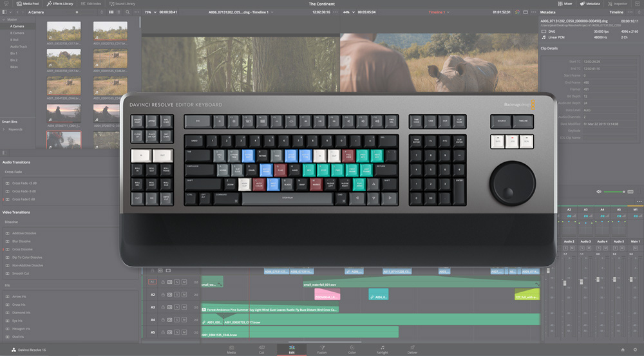
Task: Select the pink ZOOM0044 audio clip
Action: tap(327, 294)
